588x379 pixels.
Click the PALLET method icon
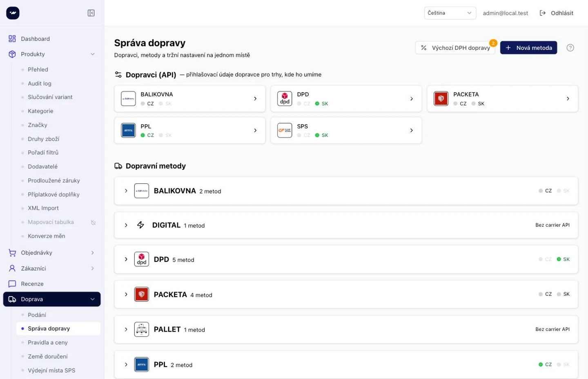(x=142, y=329)
